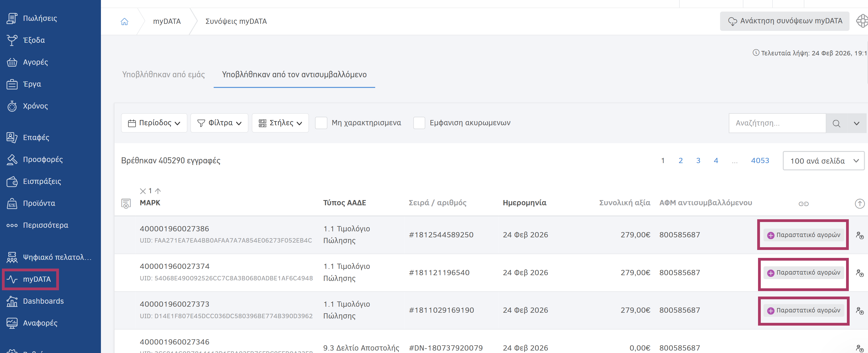This screenshot has width=868, height=353.
Task: Expand the Στήλες selector
Action: 280,123
